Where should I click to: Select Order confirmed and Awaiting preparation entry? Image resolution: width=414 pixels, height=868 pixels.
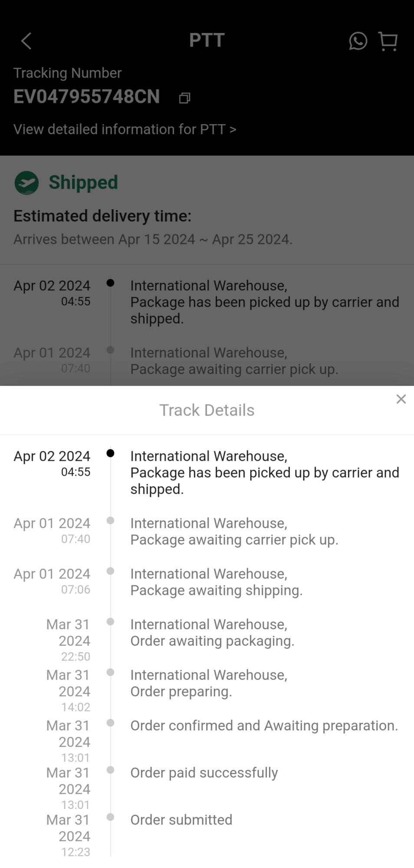(264, 726)
